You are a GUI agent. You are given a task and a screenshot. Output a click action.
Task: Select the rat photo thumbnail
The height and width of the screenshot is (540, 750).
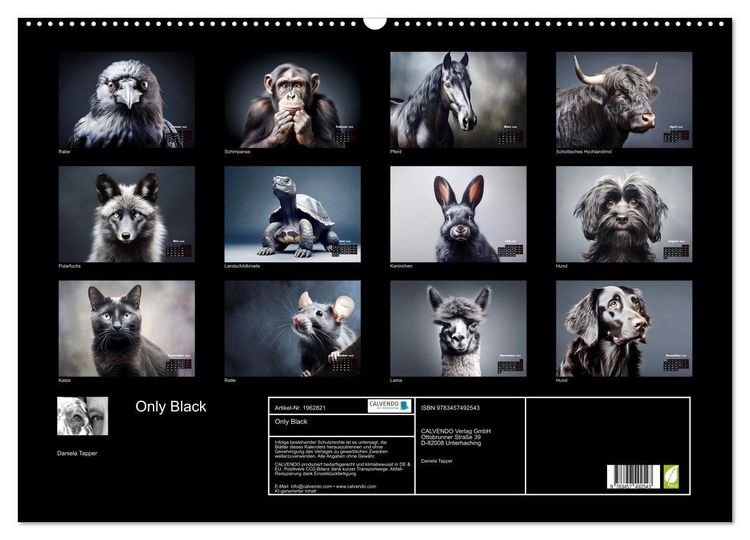292,328
